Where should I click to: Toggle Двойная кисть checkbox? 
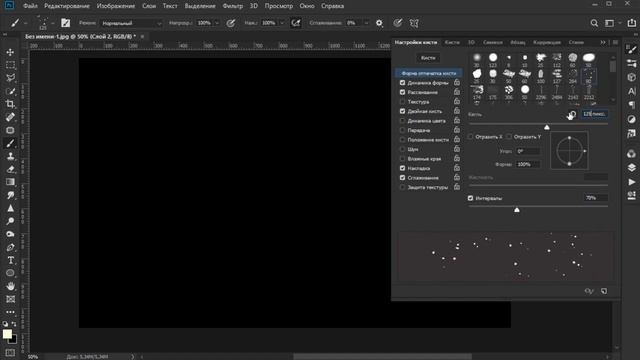click(x=402, y=111)
